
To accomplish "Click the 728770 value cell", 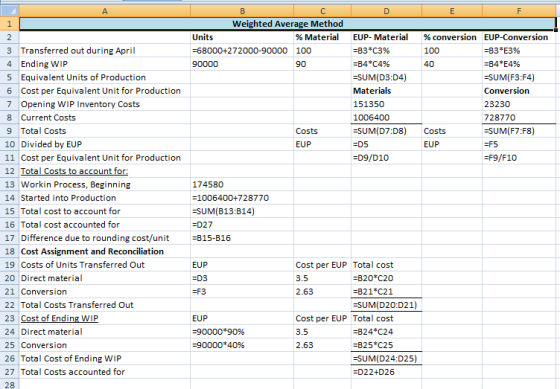I will pos(519,118).
